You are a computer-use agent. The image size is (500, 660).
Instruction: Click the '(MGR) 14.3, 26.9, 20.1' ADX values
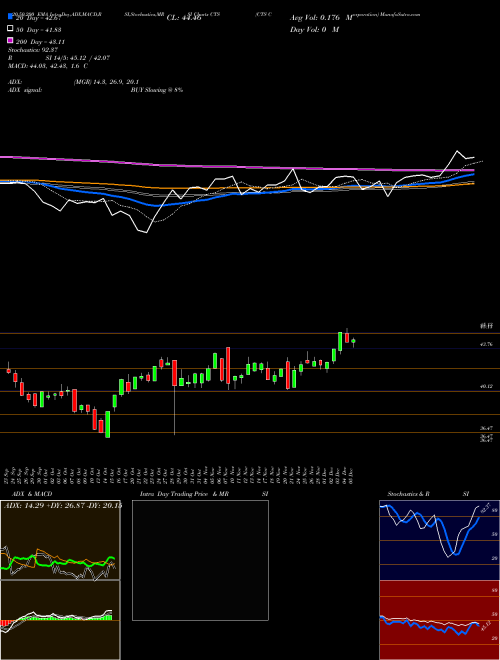click(106, 82)
